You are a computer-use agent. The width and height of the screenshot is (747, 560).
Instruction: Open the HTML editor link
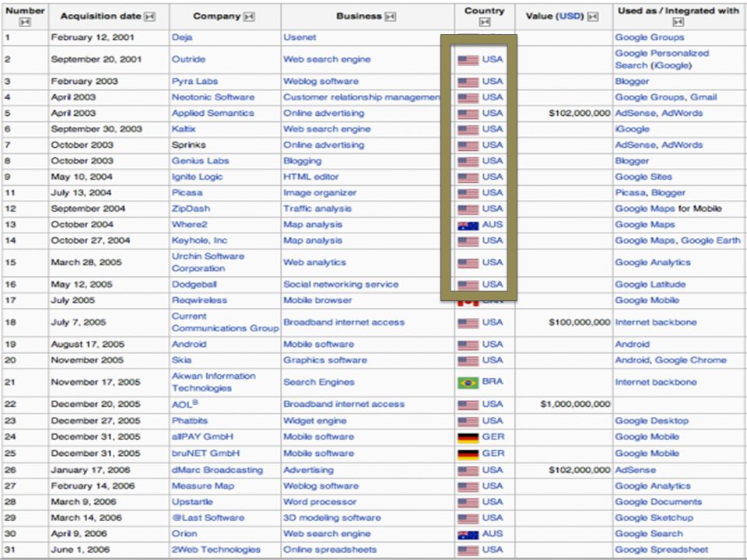tap(311, 177)
